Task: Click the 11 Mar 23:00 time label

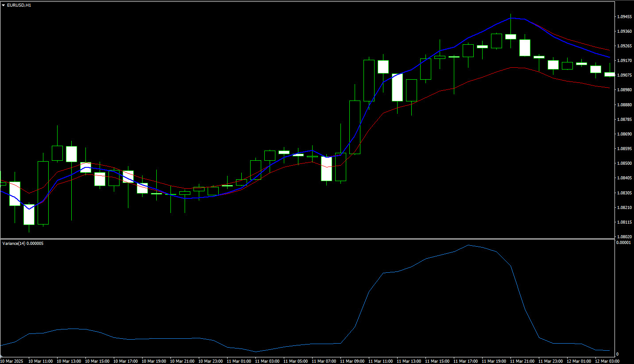Action: [551, 361]
